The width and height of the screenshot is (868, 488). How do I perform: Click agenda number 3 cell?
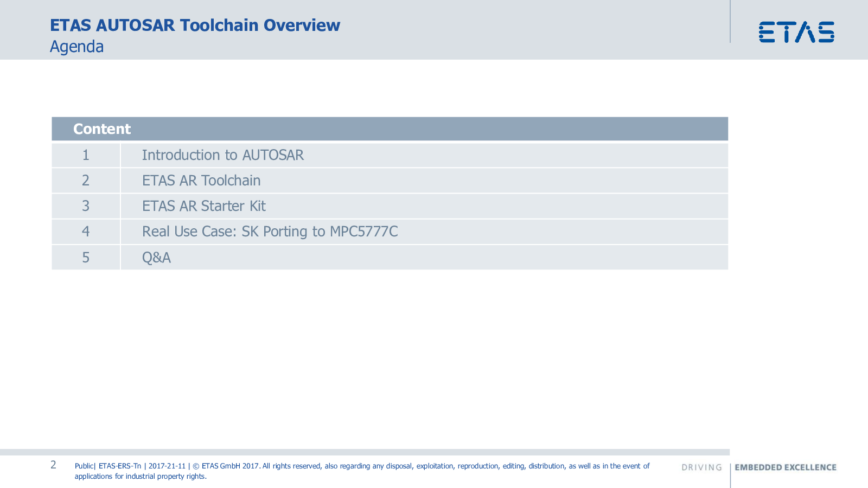tap(86, 206)
